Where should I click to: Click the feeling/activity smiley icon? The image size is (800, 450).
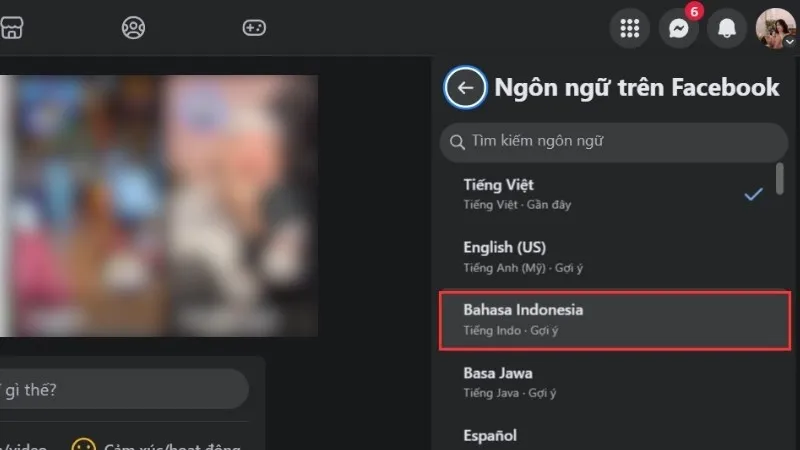click(x=84, y=444)
